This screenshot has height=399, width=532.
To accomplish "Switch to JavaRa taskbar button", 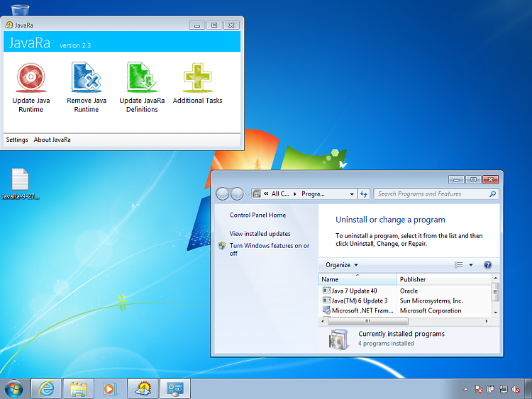I will 143,388.
